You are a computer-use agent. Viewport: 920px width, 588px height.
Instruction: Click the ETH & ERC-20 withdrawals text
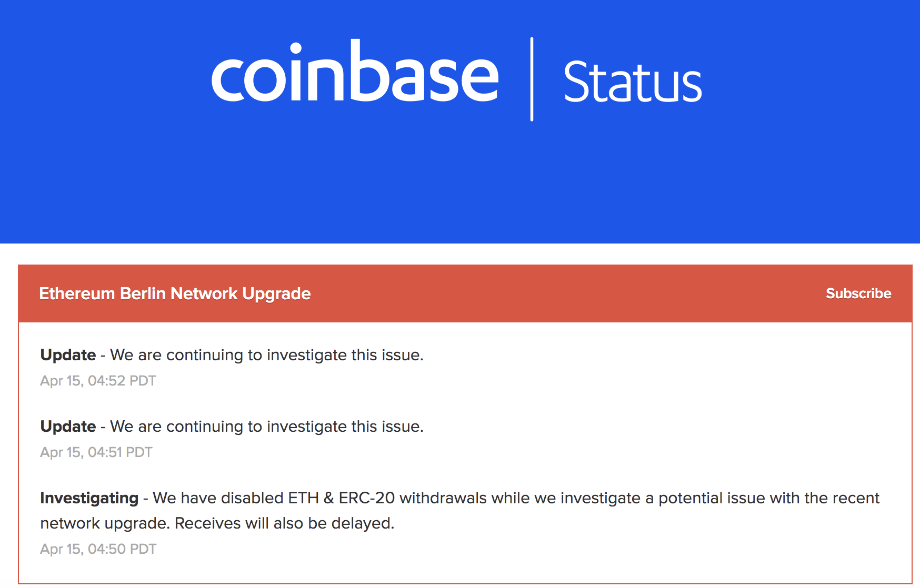(x=388, y=498)
